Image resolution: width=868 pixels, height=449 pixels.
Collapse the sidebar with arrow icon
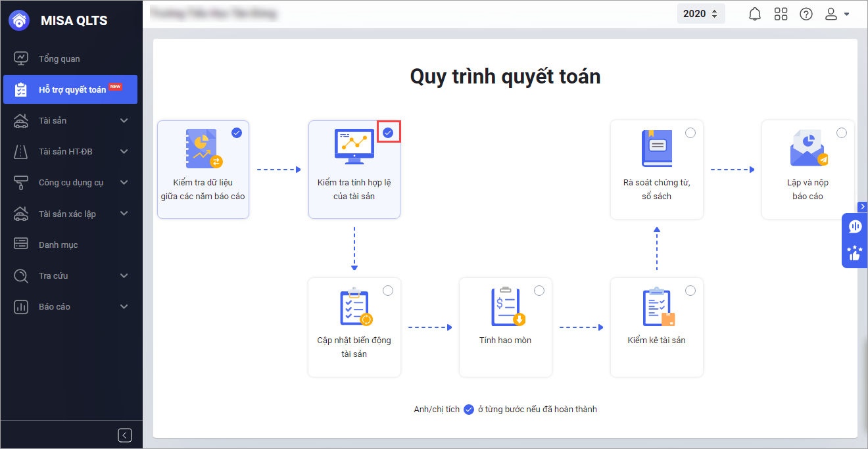tap(125, 435)
